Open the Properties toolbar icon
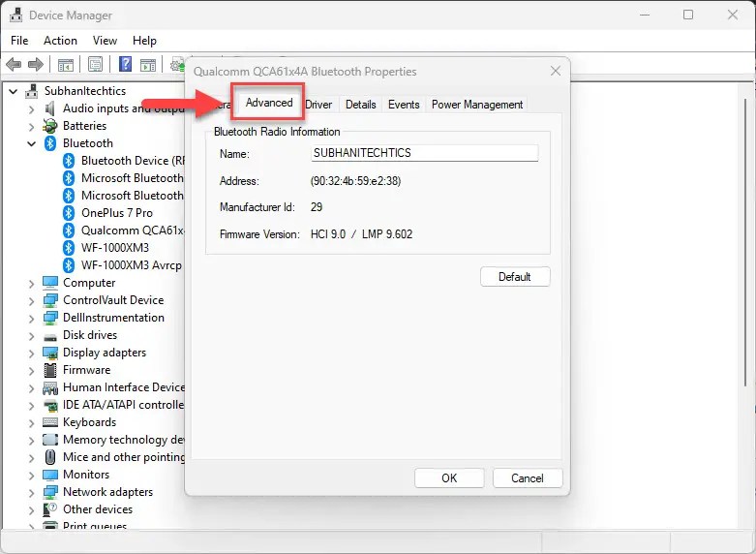The height and width of the screenshot is (554, 756). click(x=96, y=64)
